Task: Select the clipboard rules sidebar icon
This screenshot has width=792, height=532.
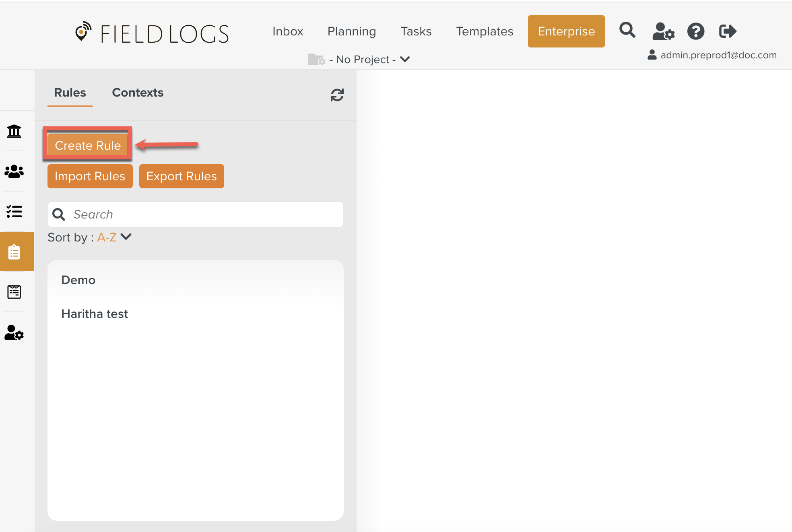Action: [x=14, y=252]
